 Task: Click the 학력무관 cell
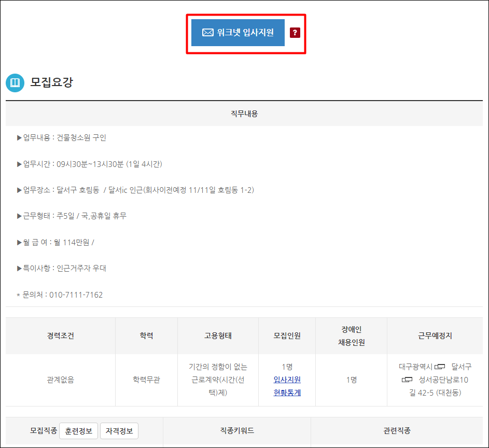point(147,380)
